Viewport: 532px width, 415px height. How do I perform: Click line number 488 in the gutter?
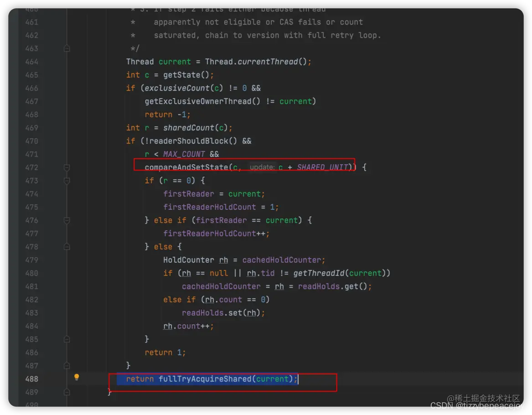pos(31,379)
